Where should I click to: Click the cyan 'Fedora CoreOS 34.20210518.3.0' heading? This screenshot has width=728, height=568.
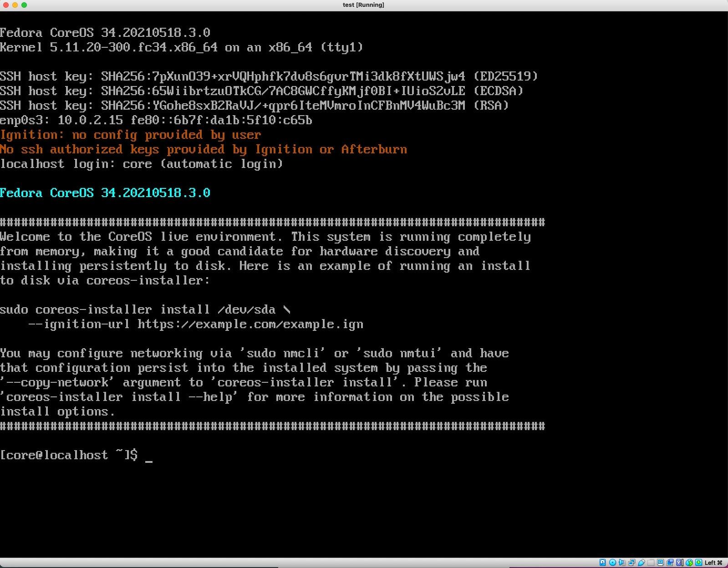105,193
